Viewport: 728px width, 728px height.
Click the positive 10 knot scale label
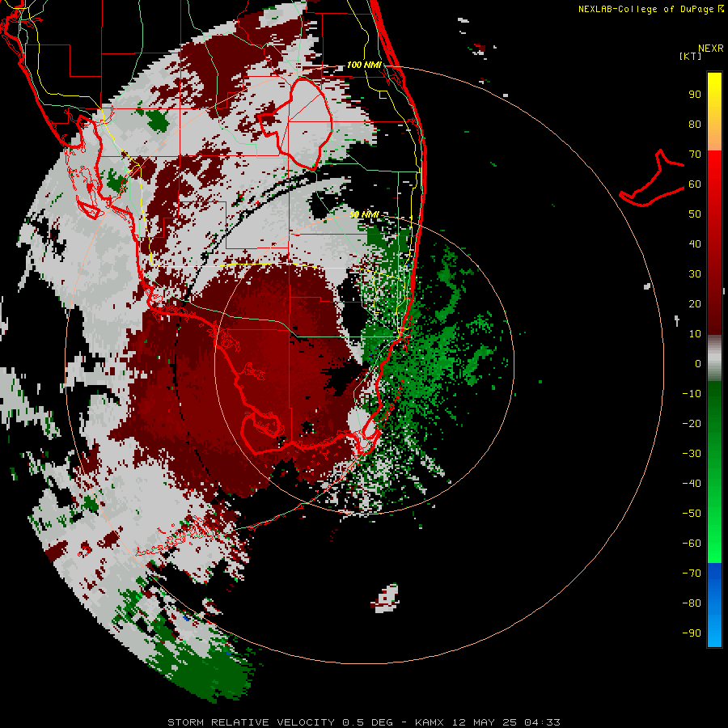695,334
